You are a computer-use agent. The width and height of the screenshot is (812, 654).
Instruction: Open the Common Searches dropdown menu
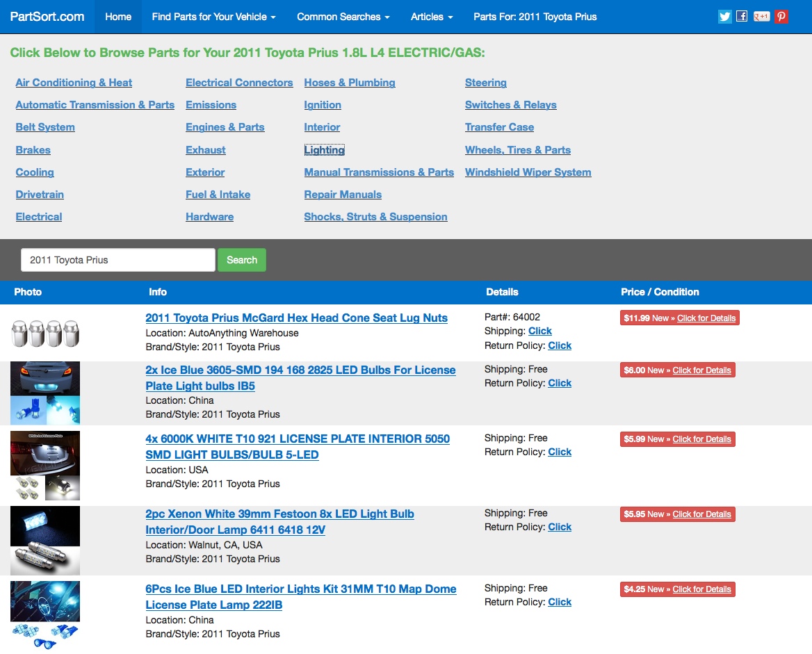[x=343, y=17]
